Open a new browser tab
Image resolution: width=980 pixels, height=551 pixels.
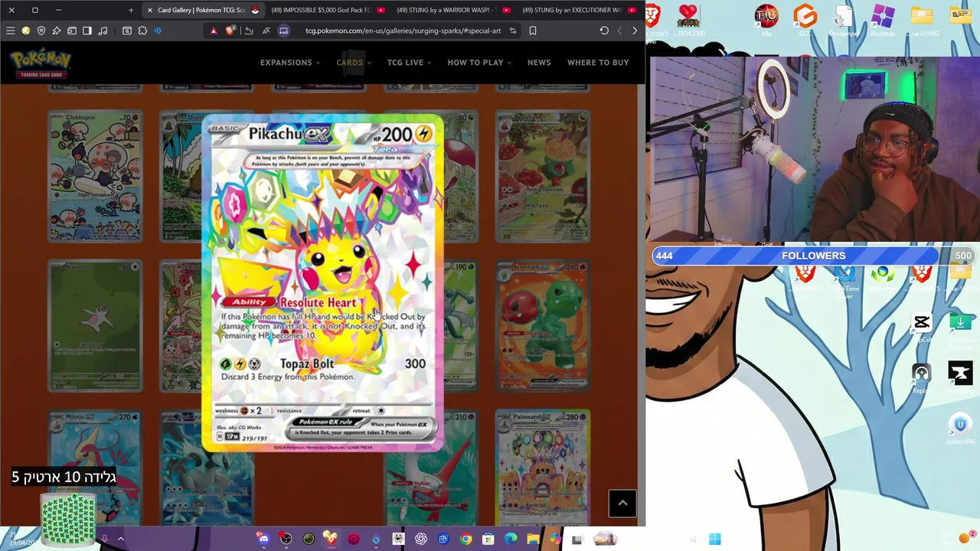[x=131, y=10]
